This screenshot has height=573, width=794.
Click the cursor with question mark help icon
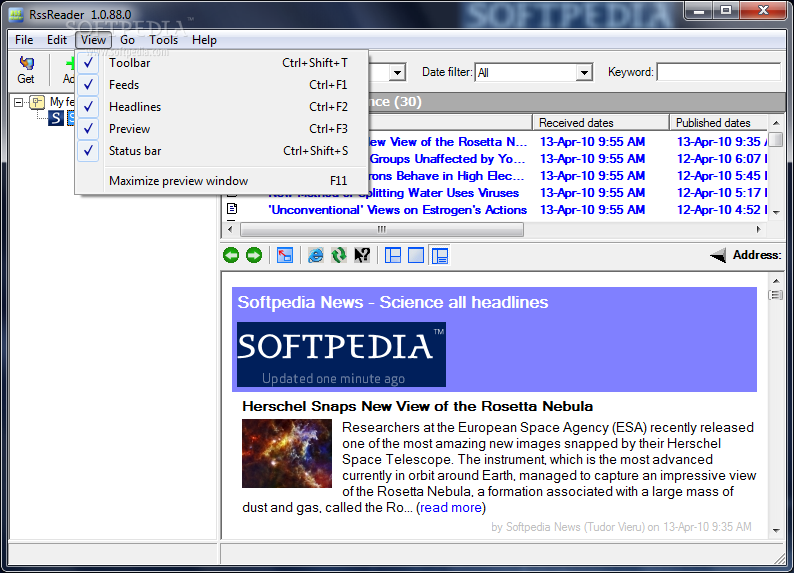(x=362, y=255)
